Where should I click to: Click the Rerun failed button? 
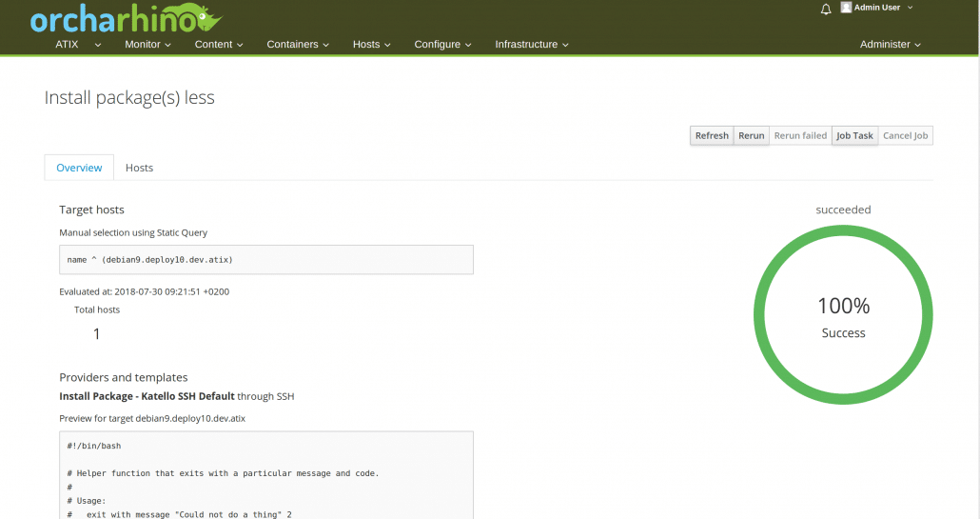click(x=800, y=136)
